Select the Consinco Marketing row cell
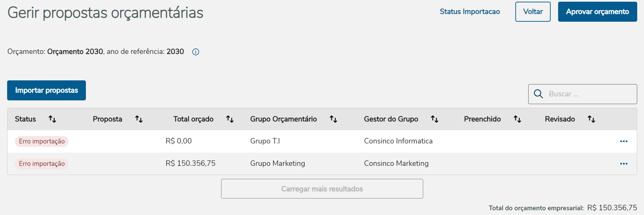The image size is (644, 215). (x=396, y=163)
